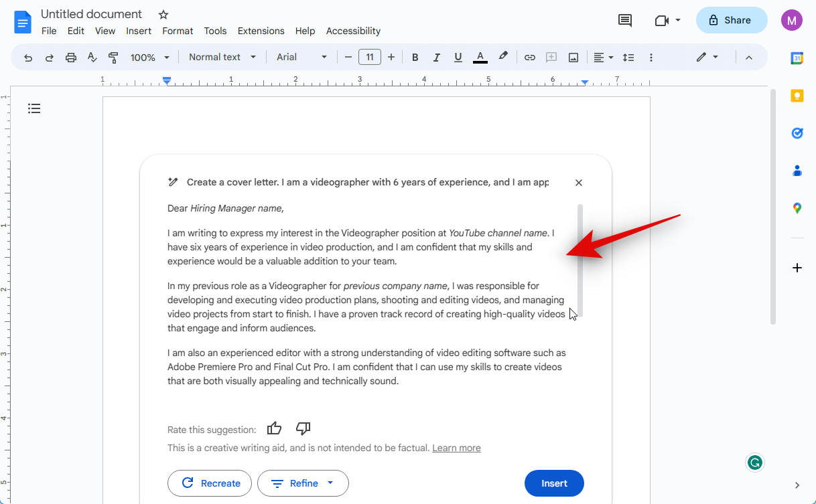
Task: Open the Arial font dropdown
Action: click(302, 58)
